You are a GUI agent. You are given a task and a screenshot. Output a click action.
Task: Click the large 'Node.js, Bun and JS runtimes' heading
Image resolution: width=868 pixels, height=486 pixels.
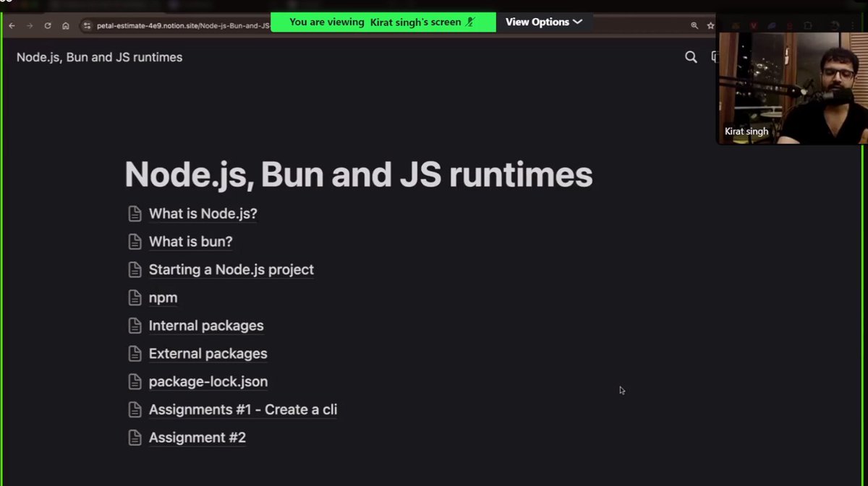[x=359, y=175]
